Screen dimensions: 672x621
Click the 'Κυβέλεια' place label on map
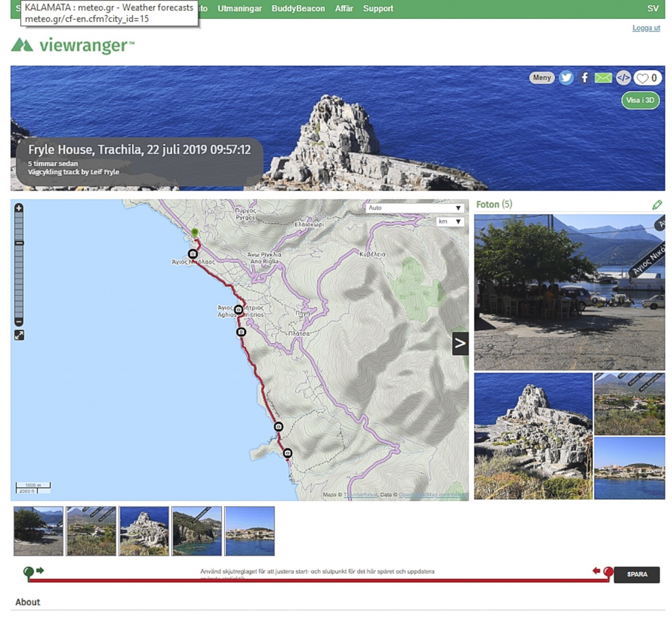[373, 254]
